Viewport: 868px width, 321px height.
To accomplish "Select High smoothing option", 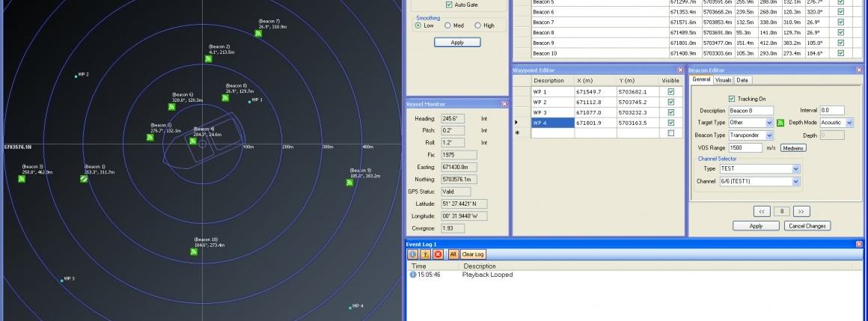I will click(477, 25).
